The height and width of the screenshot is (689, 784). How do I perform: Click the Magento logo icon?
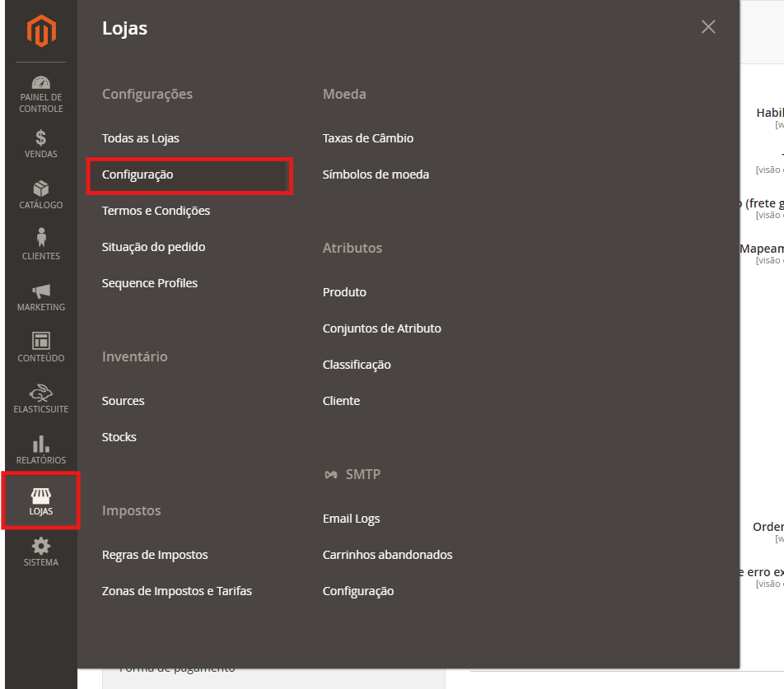click(40, 31)
